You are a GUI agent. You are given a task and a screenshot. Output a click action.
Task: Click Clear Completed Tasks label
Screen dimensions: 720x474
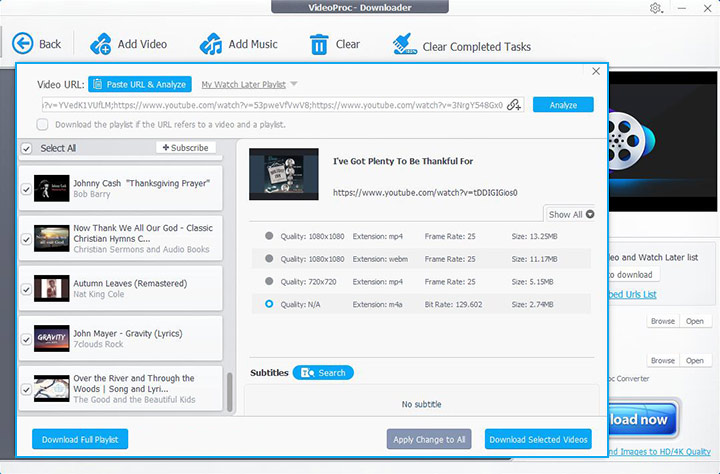[x=476, y=47]
